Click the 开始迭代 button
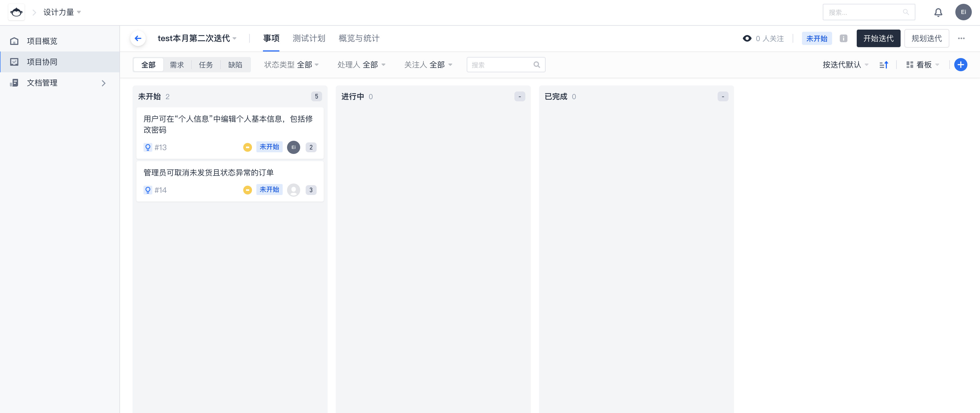 pos(878,38)
